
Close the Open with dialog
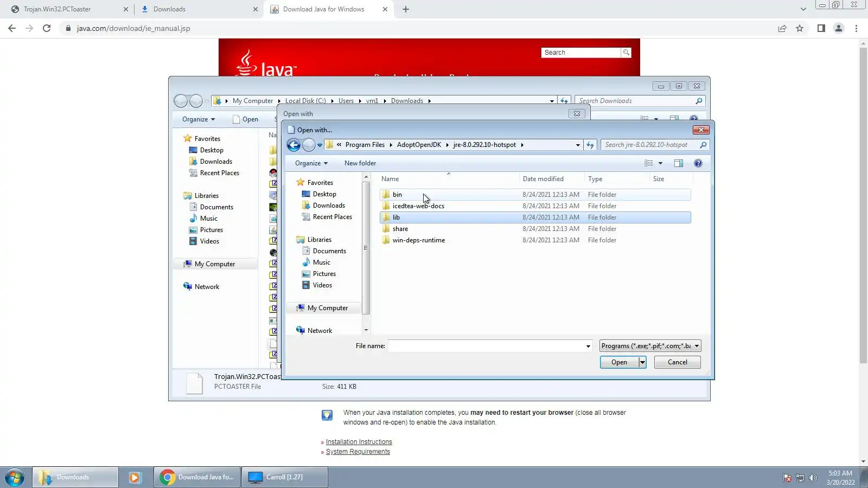tap(701, 130)
